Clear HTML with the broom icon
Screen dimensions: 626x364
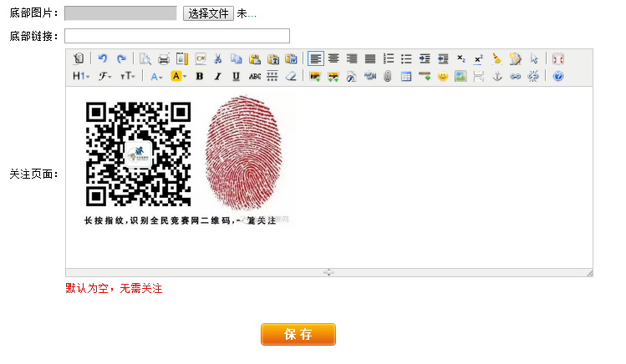click(x=497, y=58)
